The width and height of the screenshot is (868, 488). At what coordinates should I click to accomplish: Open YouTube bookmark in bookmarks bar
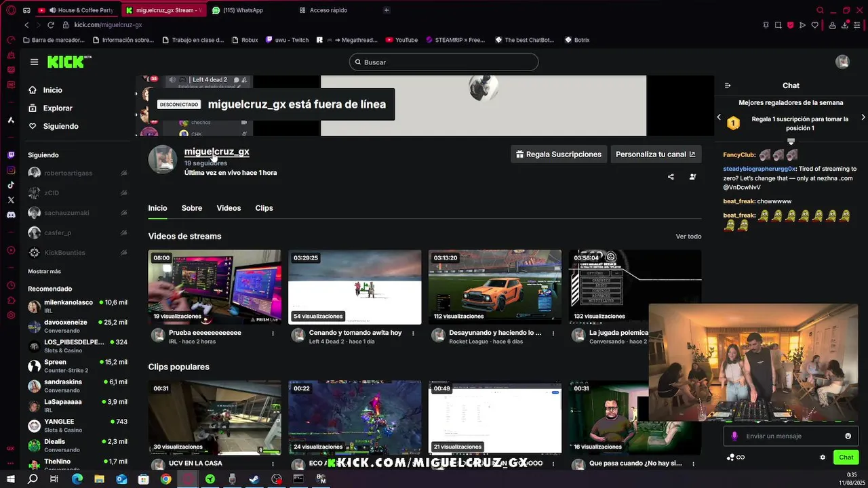(401, 40)
